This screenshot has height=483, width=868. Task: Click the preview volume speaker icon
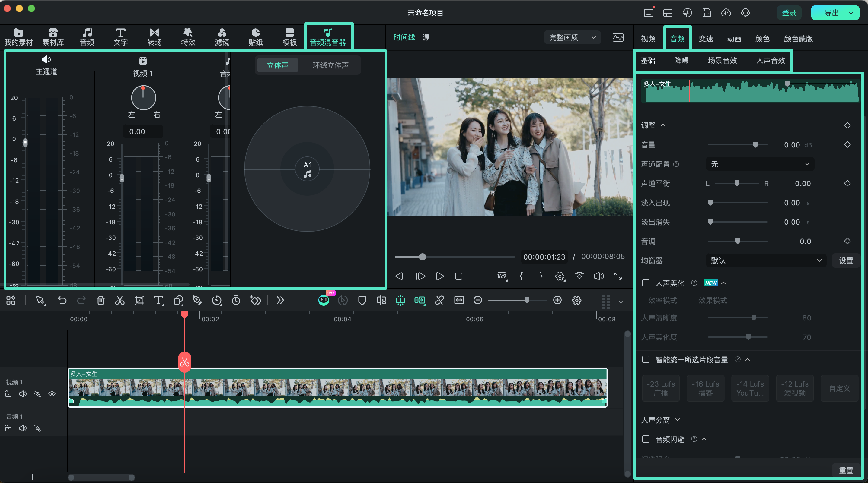click(599, 276)
